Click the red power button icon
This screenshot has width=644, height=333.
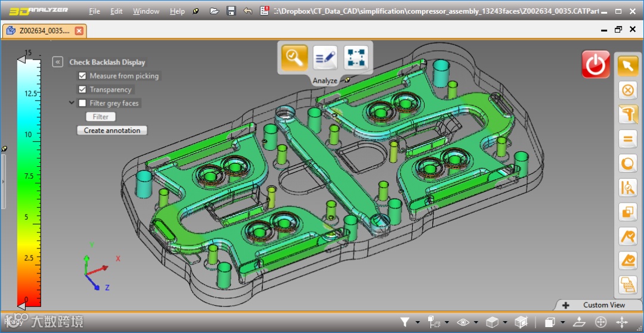pos(595,64)
